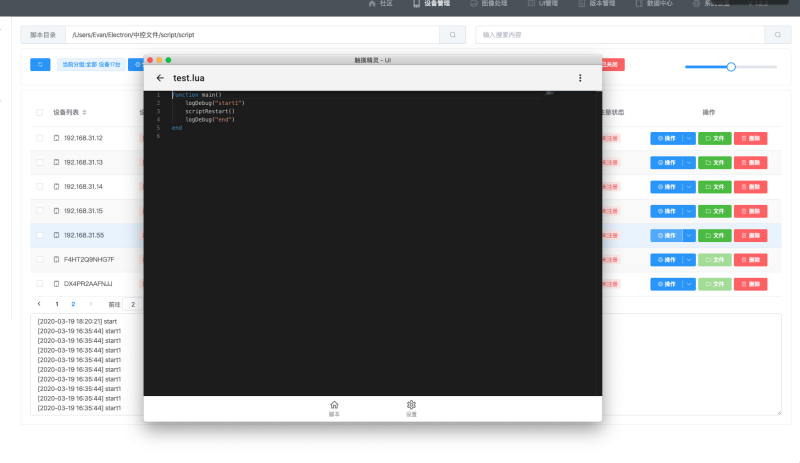800x463 pixels.
Task: Toggle the select-all checkbox in table header
Action: pyautogui.click(x=40, y=112)
